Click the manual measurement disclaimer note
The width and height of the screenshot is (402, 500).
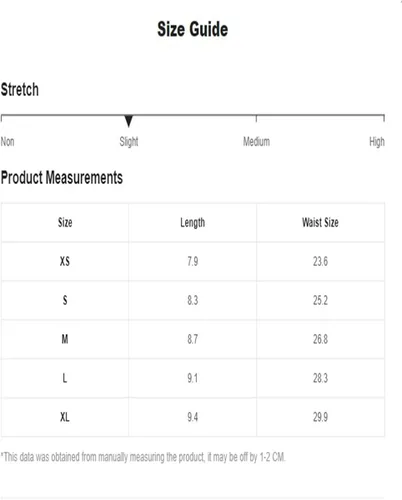click(143, 457)
